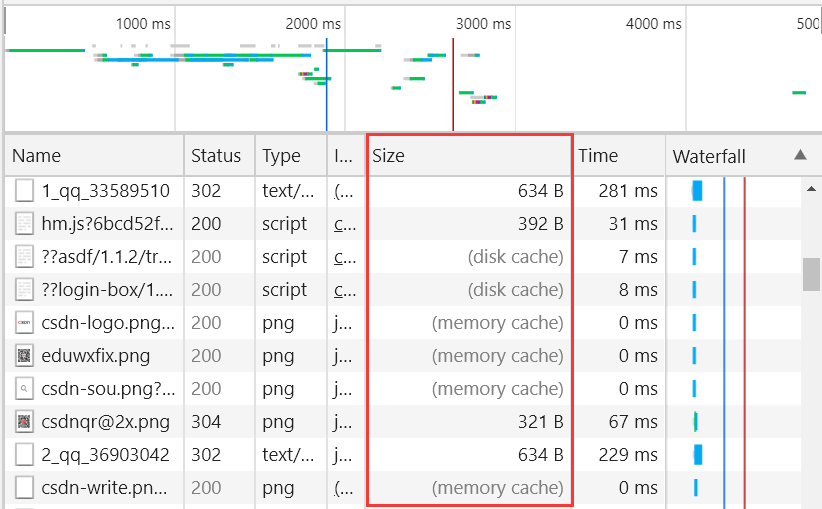
Task: Open initiator link in csdn-write.png row
Action: (345, 488)
